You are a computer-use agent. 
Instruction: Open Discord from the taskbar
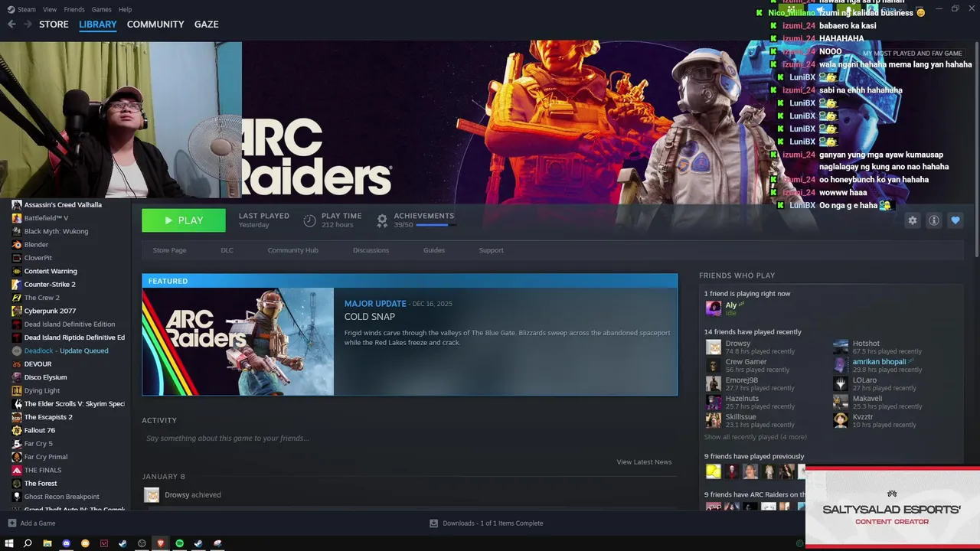click(66, 543)
